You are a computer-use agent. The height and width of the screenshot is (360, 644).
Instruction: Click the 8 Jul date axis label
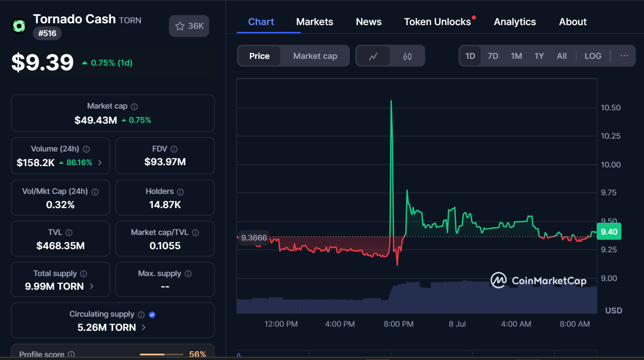pos(457,324)
